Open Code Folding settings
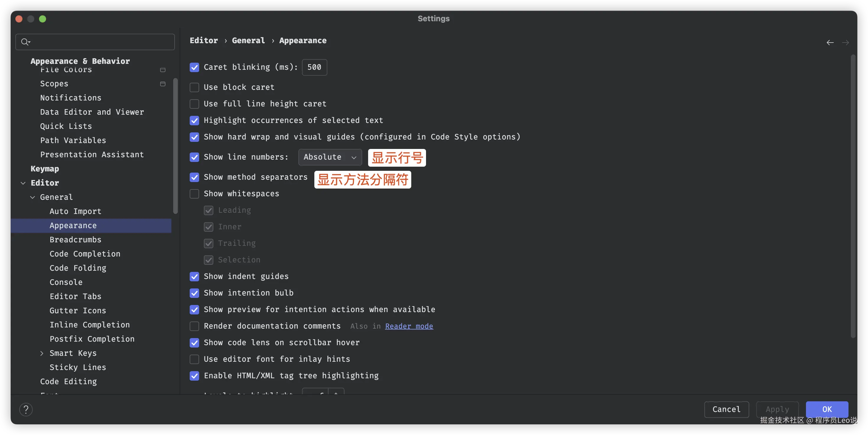The height and width of the screenshot is (435, 868). click(x=78, y=268)
